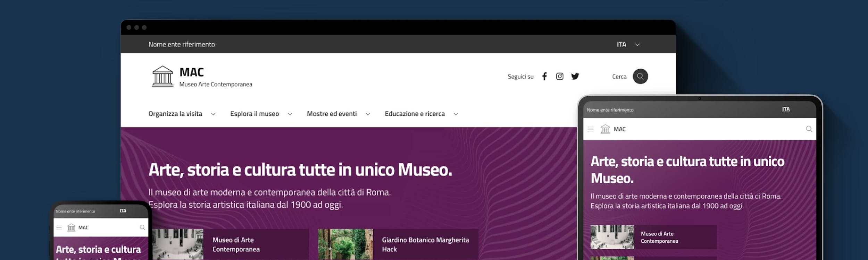The height and width of the screenshot is (260, 868).
Task: Expand the Organizza la visita chevron
Action: pos(213,114)
